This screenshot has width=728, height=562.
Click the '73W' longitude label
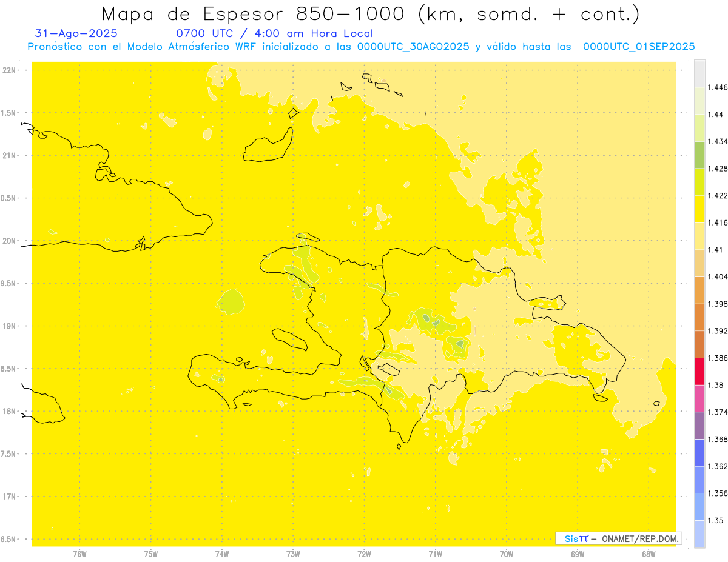point(293,554)
